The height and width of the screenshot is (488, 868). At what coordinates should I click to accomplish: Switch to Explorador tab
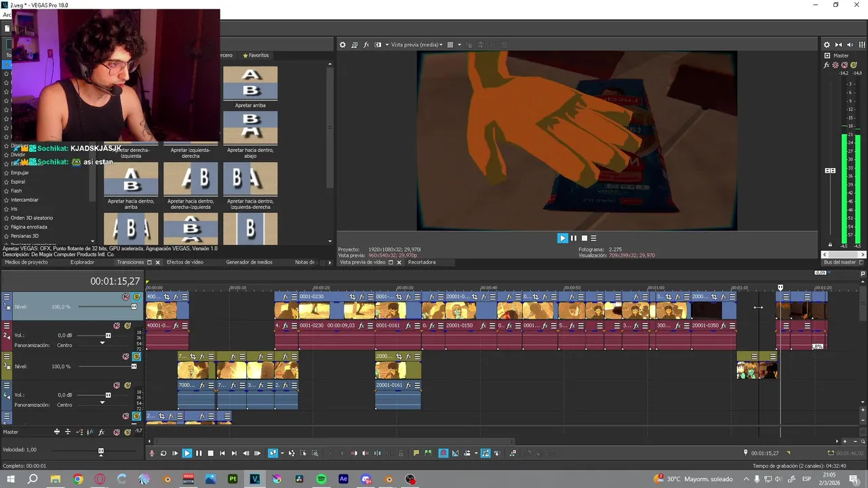coord(82,262)
